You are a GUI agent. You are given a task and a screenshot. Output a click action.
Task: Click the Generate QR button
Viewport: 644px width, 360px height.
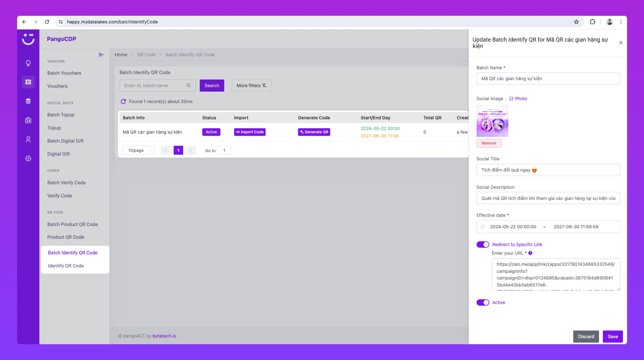pyautogui.click(x=314, y=132)
